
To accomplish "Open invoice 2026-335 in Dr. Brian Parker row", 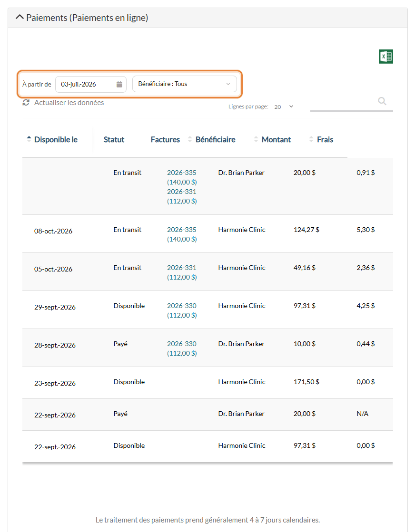I will point(182,173).
